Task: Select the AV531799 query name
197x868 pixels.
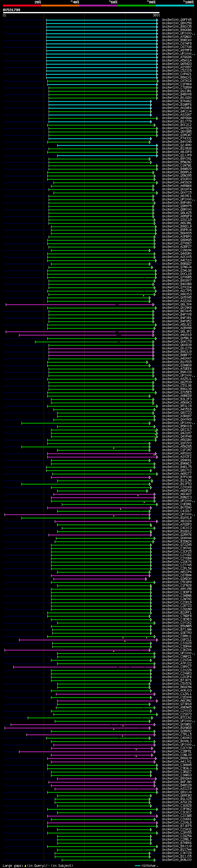Action: [11, 10]
